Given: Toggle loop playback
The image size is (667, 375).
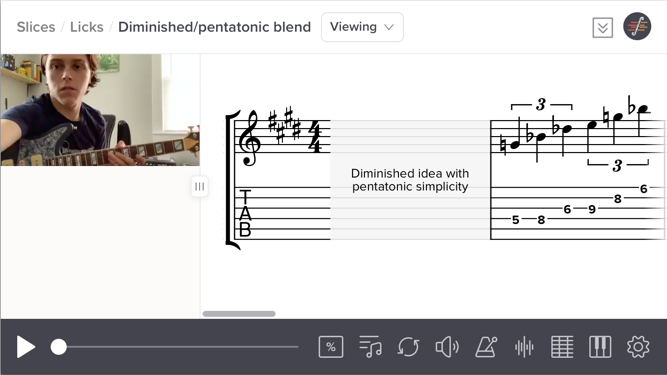Looking at the screenshot, I should tap(408, 347).
